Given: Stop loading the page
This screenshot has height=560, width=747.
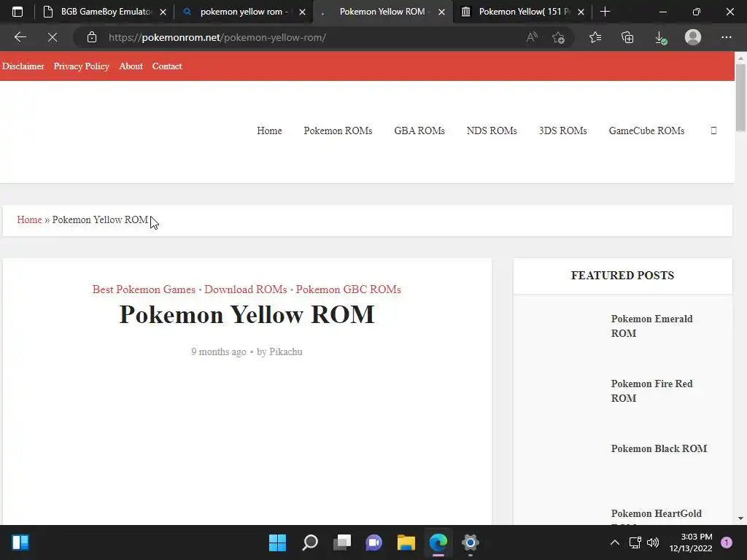Looking at the screenshot, I should click(x=53, y=37).
